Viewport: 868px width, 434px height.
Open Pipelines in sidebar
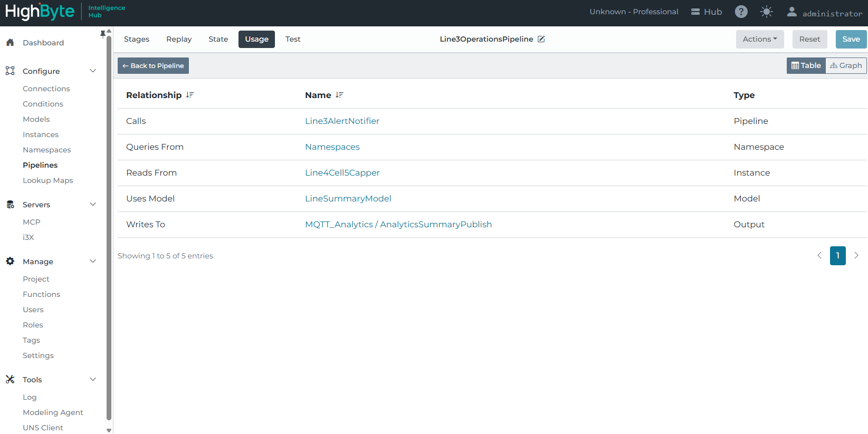40,165
